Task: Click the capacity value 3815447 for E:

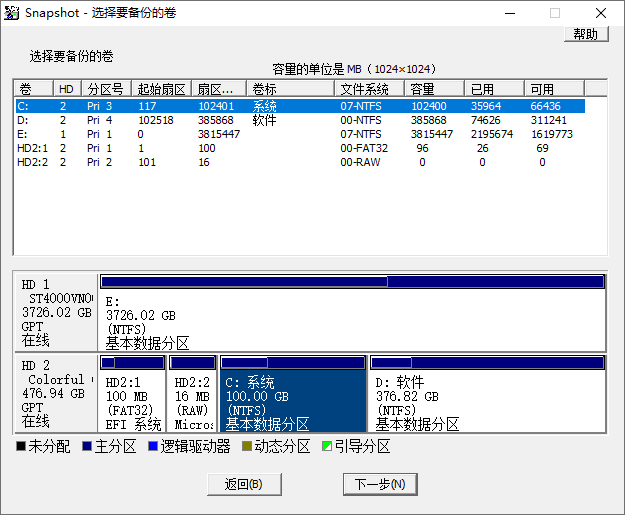Action: tap(432, 134)
